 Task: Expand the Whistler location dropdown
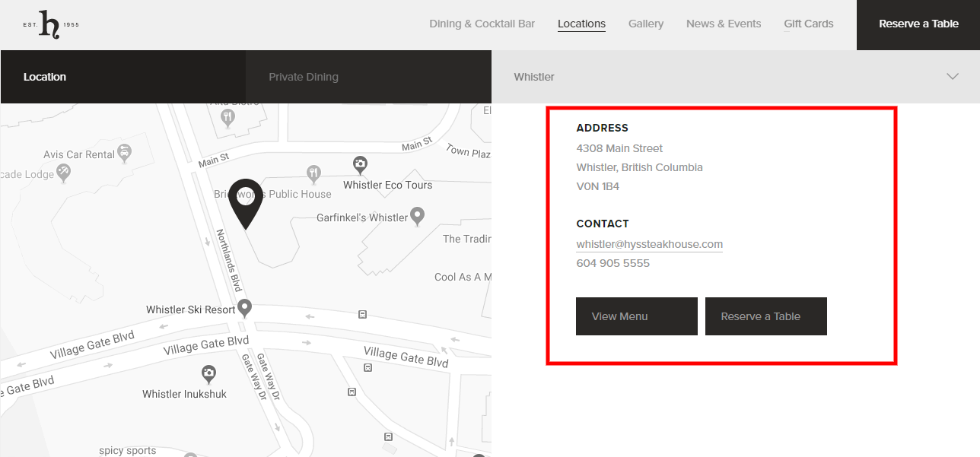[x=735, y=77]
